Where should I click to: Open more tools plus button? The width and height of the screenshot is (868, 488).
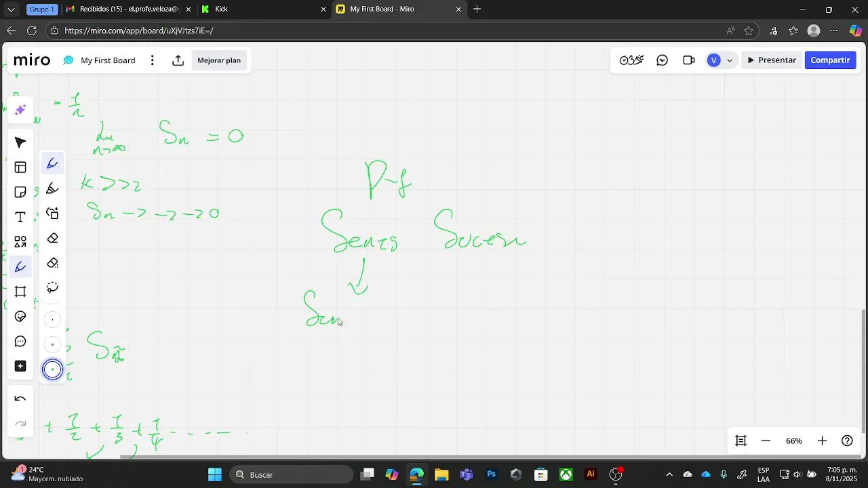pyautogui.click(x=20, y=366)
